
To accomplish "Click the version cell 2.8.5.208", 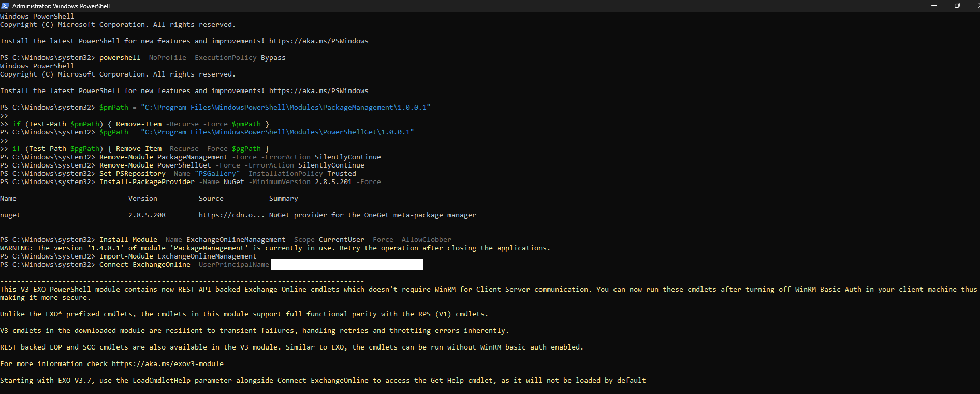I will coord(147,215).
